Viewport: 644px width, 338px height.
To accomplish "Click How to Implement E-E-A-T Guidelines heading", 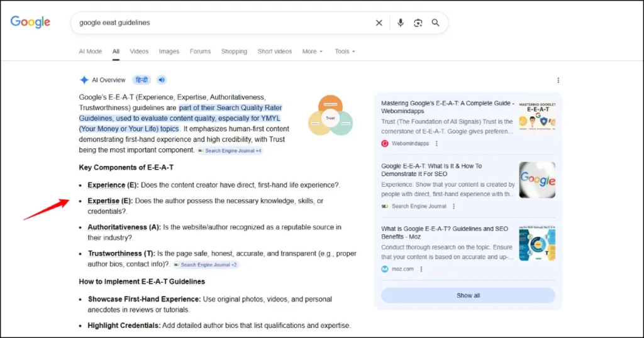I will coord(142,281).
